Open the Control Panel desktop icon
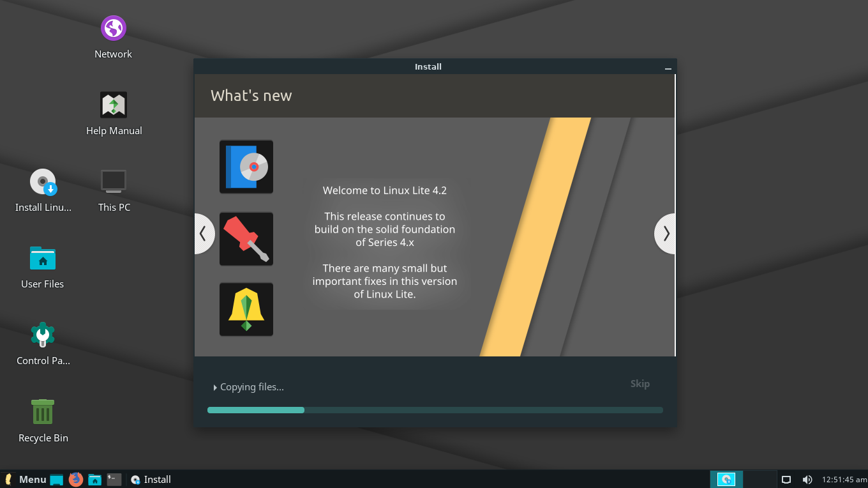The image size is (868, 488). 43,335
